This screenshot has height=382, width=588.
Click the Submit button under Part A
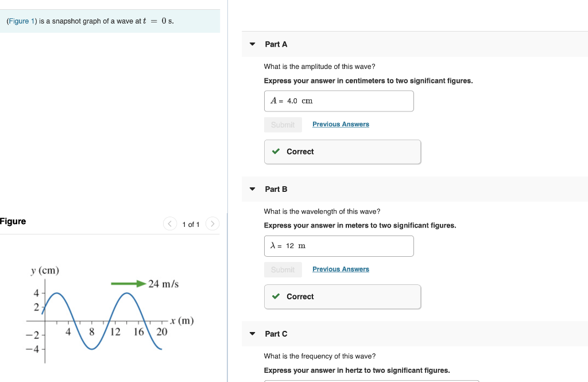(x=283, y=124)
